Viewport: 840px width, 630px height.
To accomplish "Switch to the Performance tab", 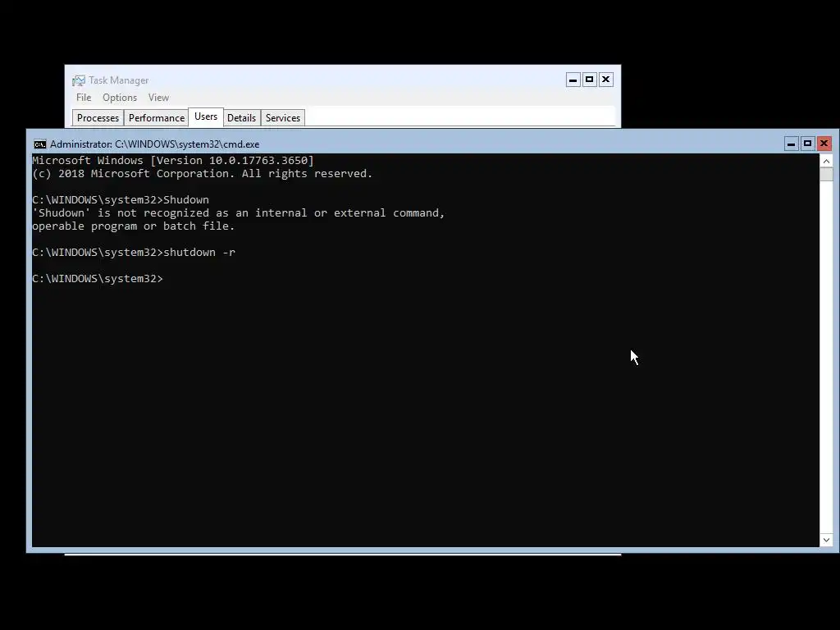I will point(157,118).
